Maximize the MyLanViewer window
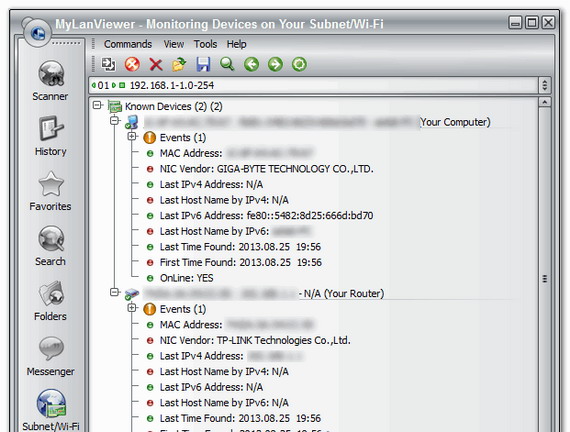 pyautogui.click(x=532, y=23)
